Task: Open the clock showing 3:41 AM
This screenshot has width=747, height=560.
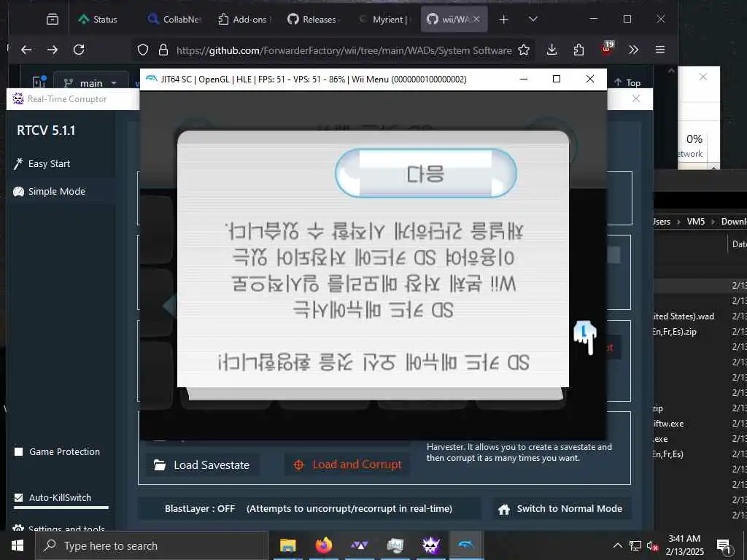Action: tap(684, 545)
